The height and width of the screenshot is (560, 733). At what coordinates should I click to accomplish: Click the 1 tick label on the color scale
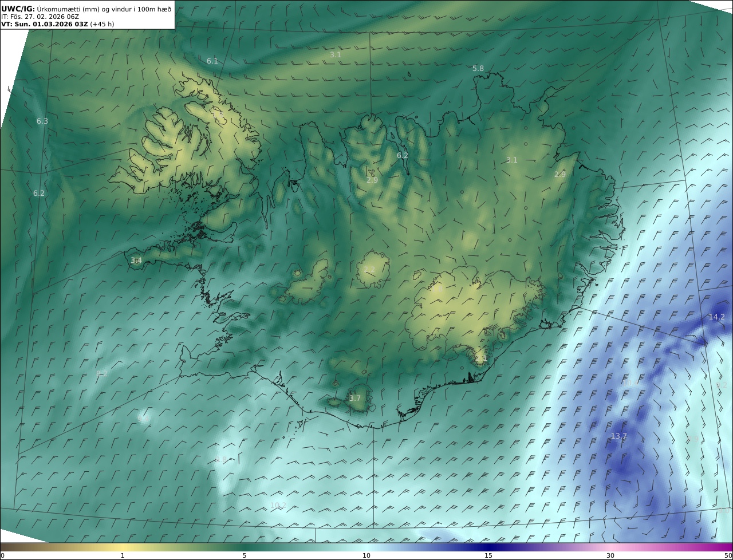123,555
